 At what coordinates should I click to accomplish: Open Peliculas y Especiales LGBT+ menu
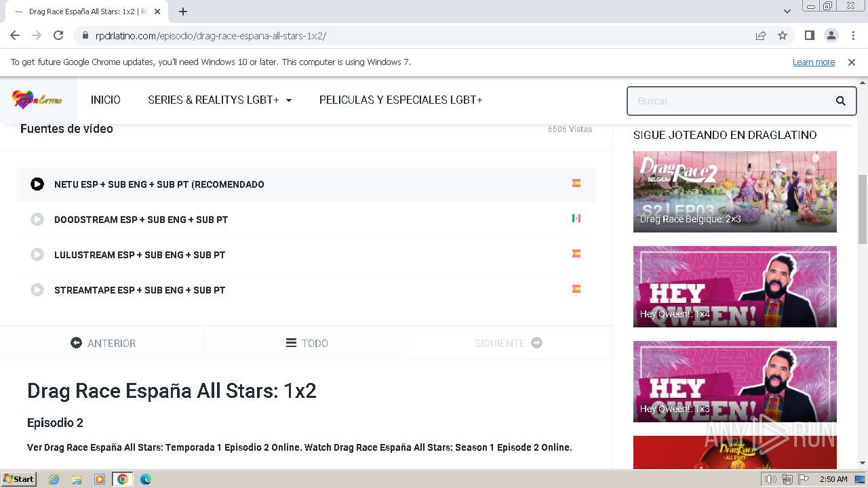[401, 100]
